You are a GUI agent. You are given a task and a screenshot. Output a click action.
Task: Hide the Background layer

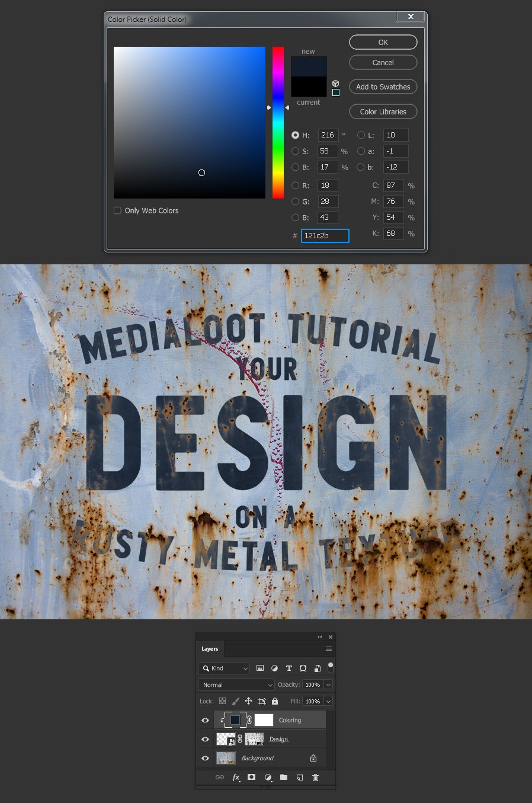(x=206, y=758)
